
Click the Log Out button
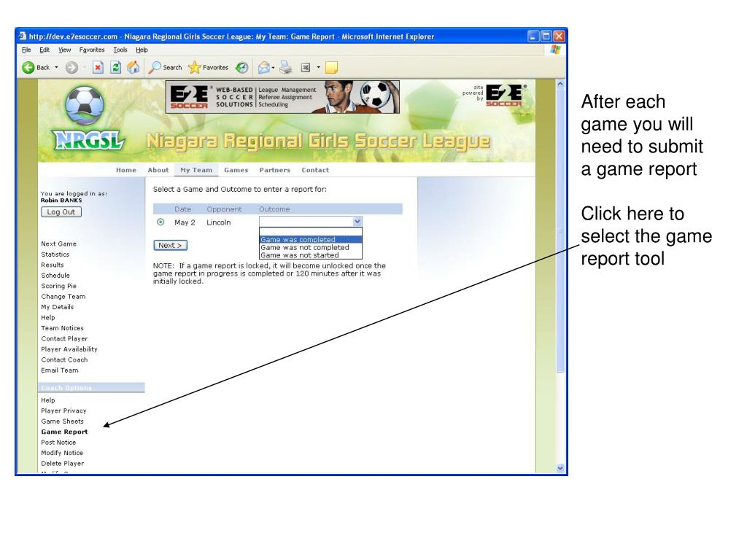click(x=61, y=212)
